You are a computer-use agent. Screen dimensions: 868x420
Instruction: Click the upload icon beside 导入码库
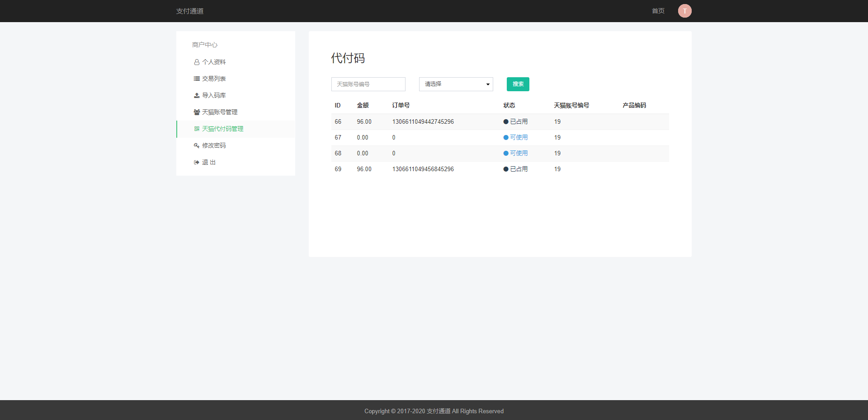(197, 95)
